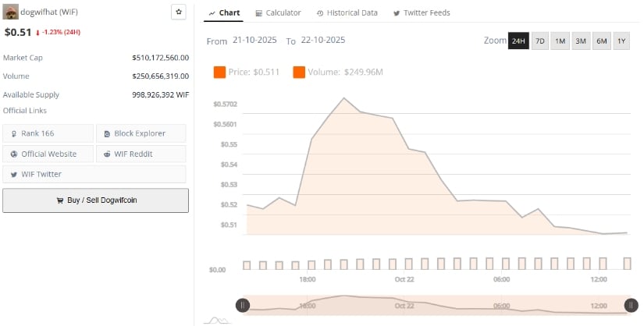Select the 7D zoom range
This screenshot has width=644, height=326.
coord(539,41)
